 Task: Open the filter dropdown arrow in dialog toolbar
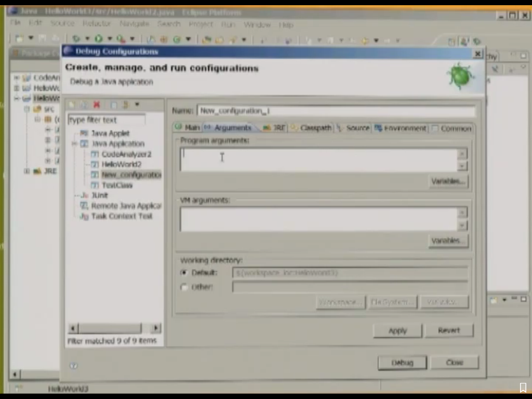click(x=137, y=104)
